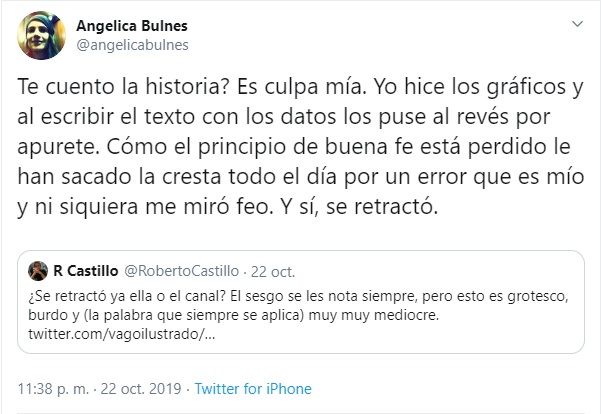This screenshot has width=601, height=414.
Task: Click the sentence 'Te cuento la historia?'
Action: (104, 87)
